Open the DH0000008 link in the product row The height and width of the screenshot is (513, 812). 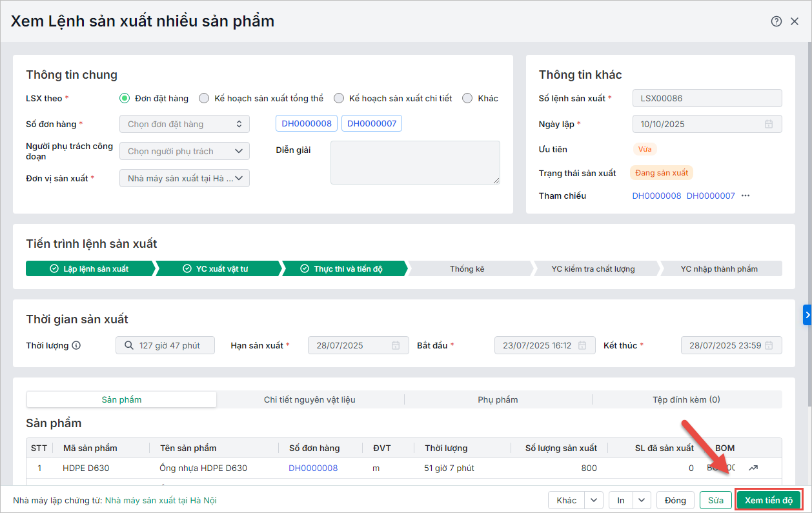tap(313, 468)
